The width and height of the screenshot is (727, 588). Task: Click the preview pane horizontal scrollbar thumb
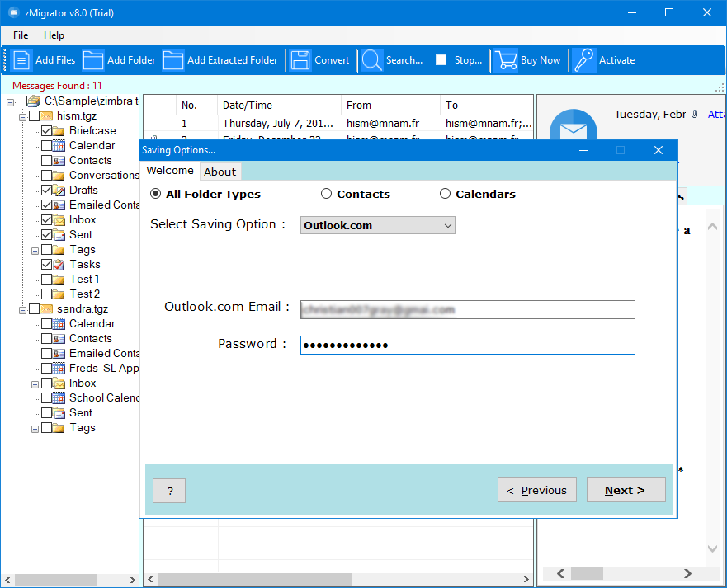click(x=587, y=574)
